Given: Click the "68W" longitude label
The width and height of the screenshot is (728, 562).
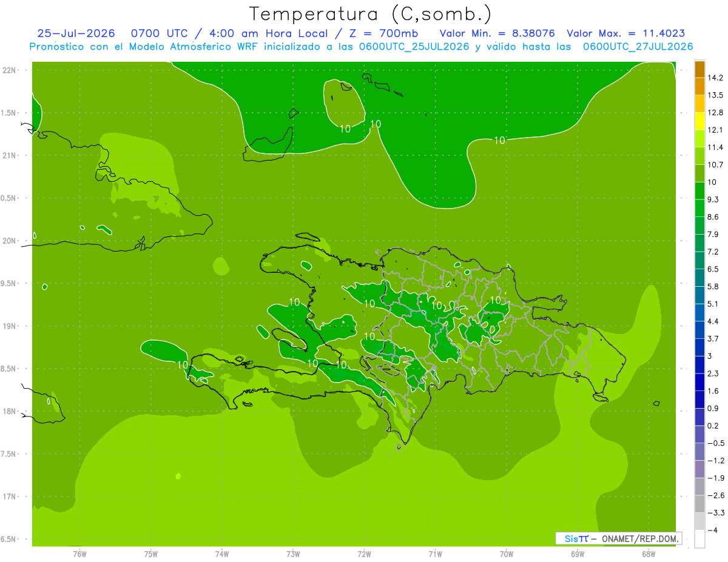Looking at the screenshot, I should [649, 554].
